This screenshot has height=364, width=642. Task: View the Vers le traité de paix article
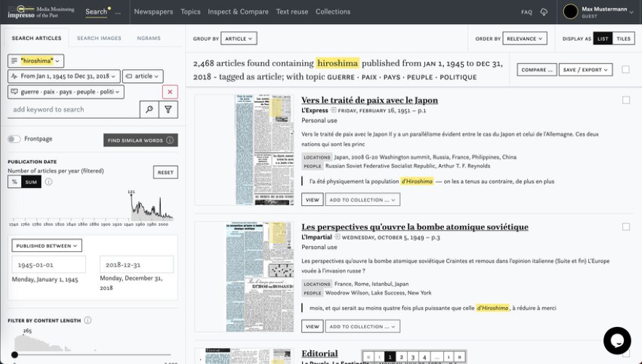pos(312,199)
